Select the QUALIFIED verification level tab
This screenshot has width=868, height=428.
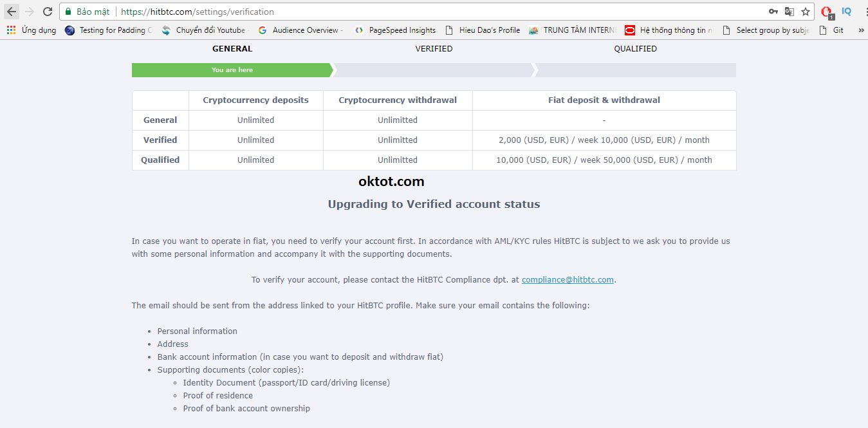pyautogui.click(x=635, y=49)
